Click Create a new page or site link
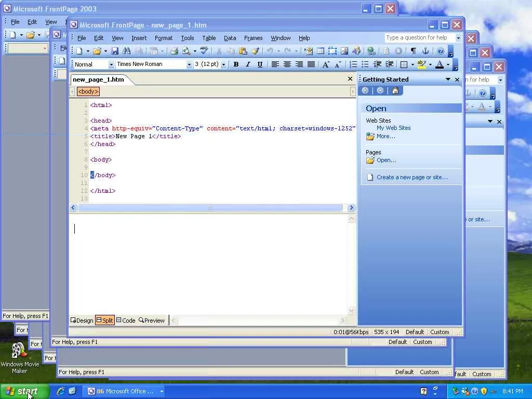 (412, 177)
